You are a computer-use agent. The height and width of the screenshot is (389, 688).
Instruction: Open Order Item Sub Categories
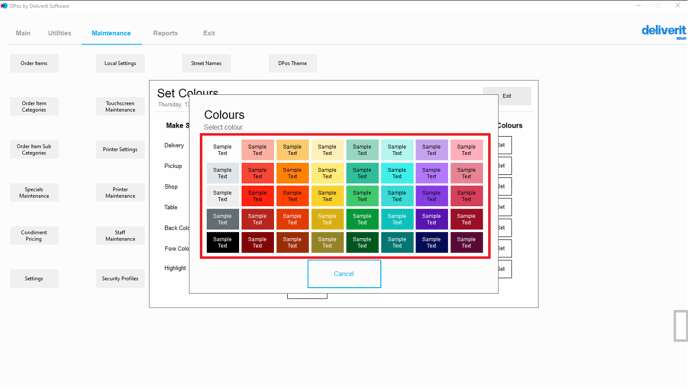tap(34, 150)
